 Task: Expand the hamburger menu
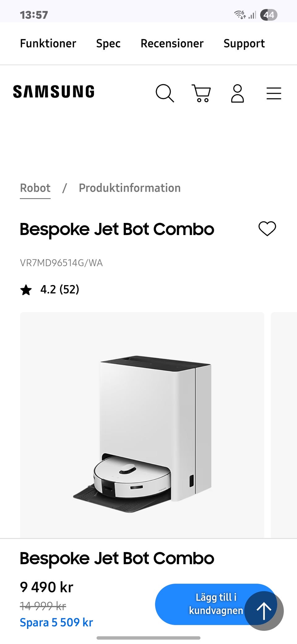(274, 93)
